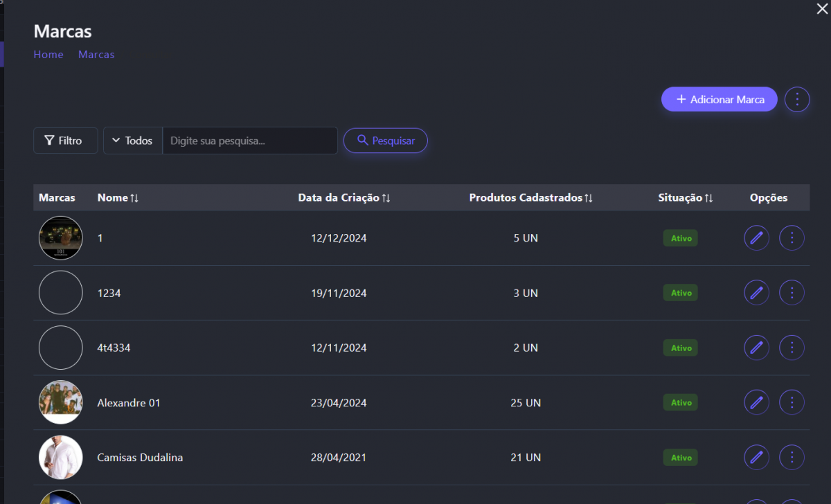This screenshot has width=831, height=504.
Task: Click the Adicionar Marca button
Action: click(720, 100)
